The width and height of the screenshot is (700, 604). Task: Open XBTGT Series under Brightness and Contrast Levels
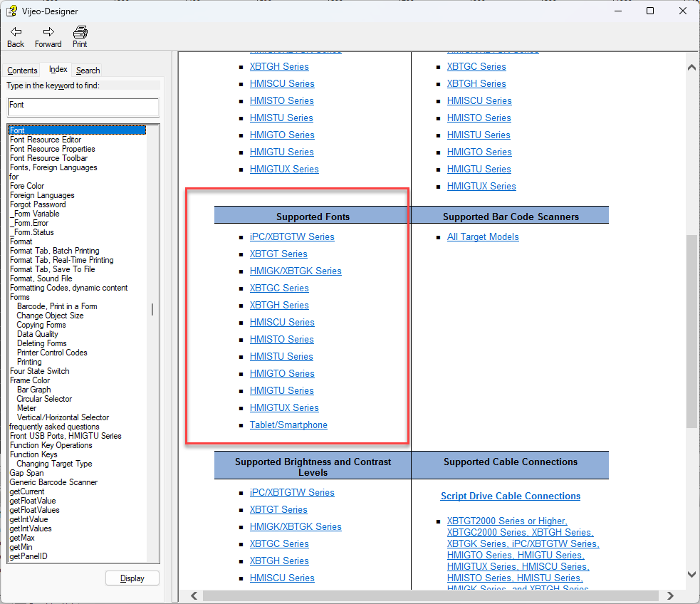click(278, 510)
